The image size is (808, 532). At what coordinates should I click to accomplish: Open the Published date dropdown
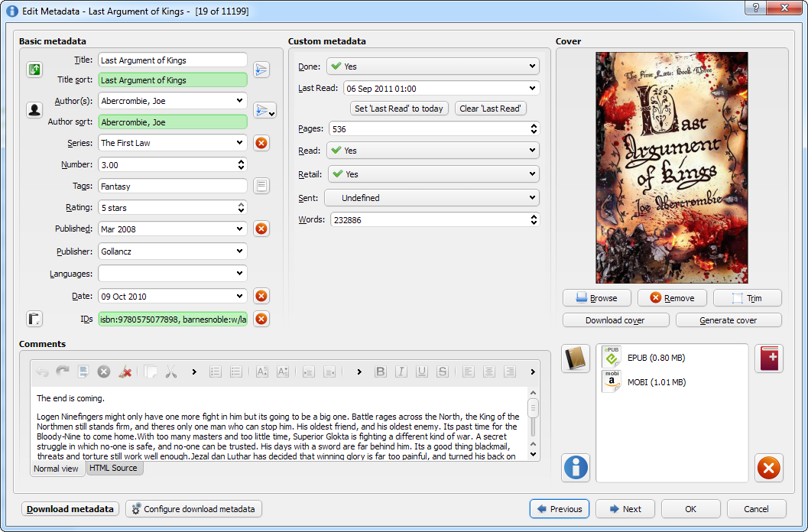tap(239, 229)
